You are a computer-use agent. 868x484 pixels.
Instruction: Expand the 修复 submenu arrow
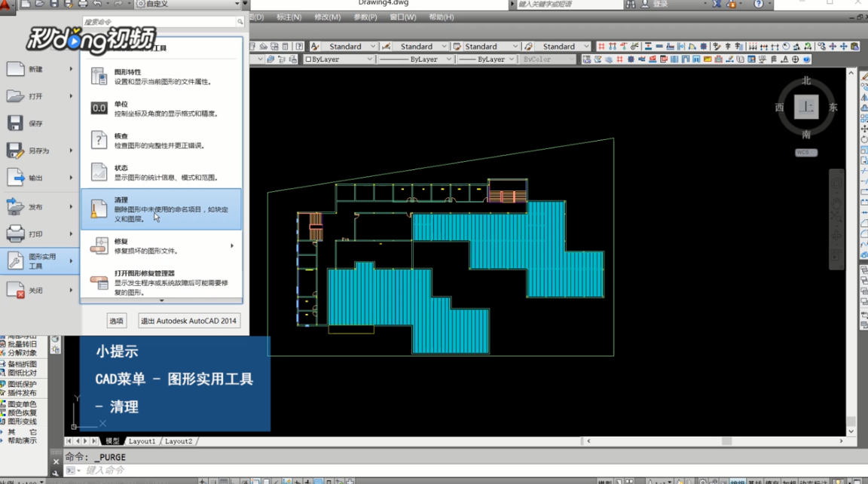tap(232, 245)
